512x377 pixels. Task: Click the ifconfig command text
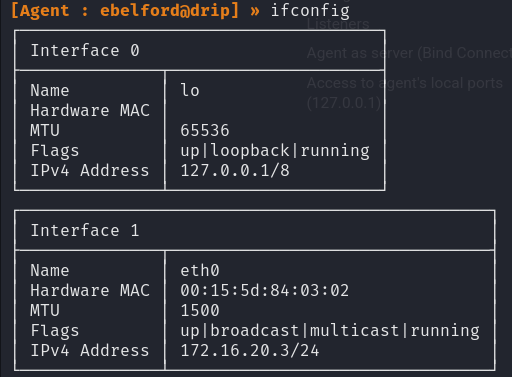[310, 11]
